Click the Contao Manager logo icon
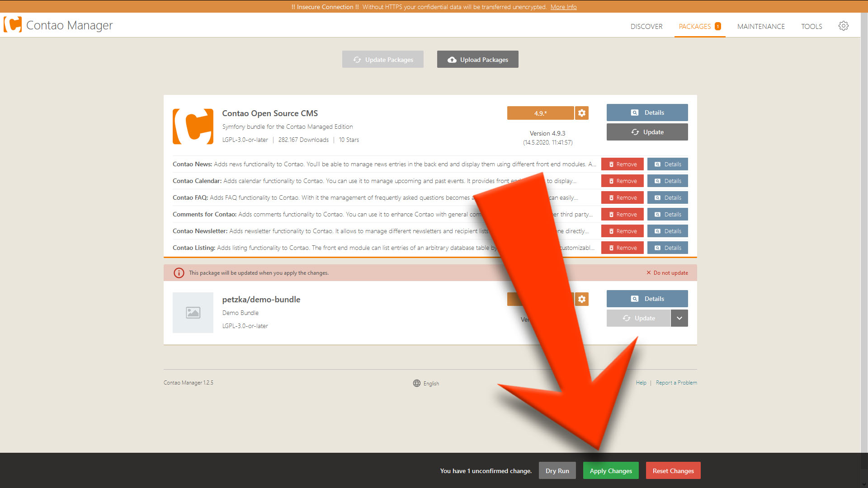The image size is (868, 488). pos(13,24)
